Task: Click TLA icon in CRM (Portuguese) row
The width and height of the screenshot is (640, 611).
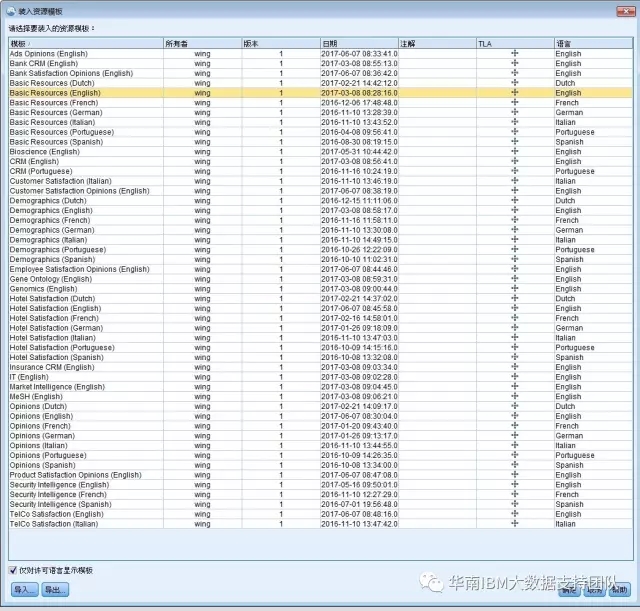Action: tap(515, 171)
